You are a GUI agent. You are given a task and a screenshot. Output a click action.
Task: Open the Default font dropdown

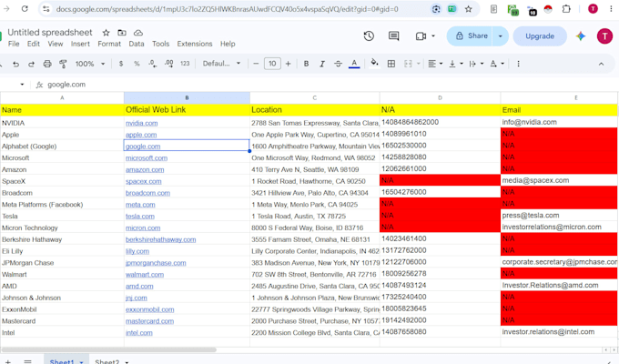pos(221,64)
